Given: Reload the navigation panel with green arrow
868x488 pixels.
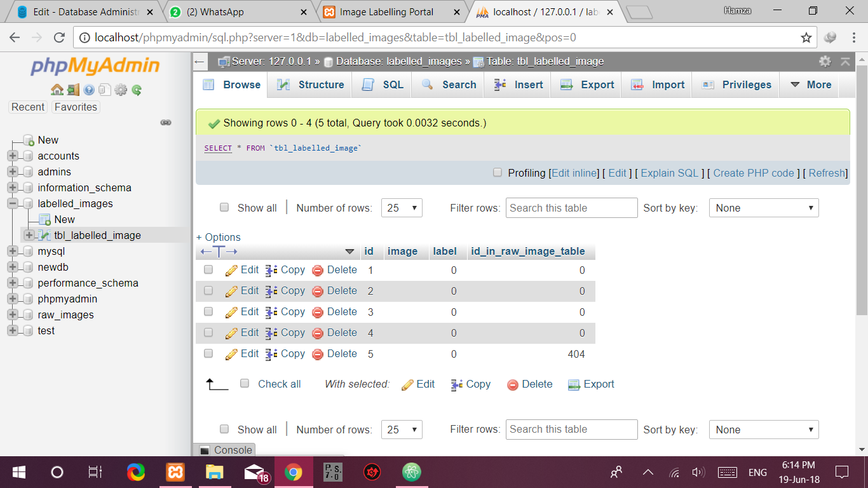Looking at the screenshot, I should [137, 90].
